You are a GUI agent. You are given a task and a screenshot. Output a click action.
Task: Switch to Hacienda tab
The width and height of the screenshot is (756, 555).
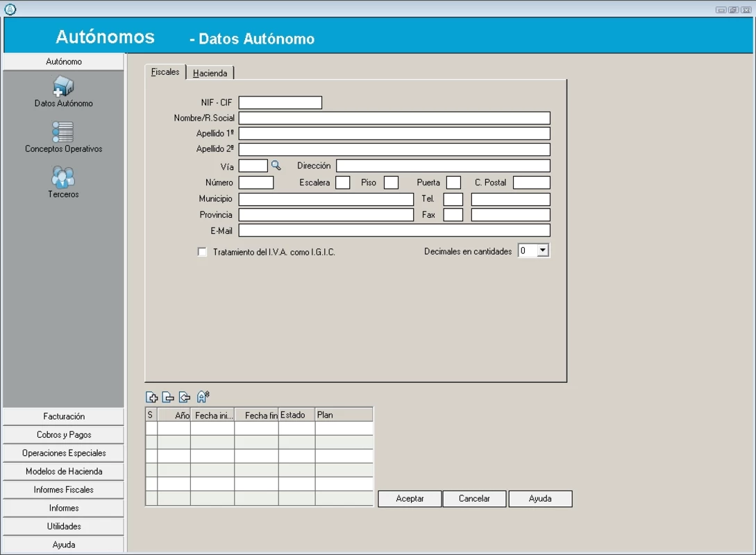coord(210,73)
